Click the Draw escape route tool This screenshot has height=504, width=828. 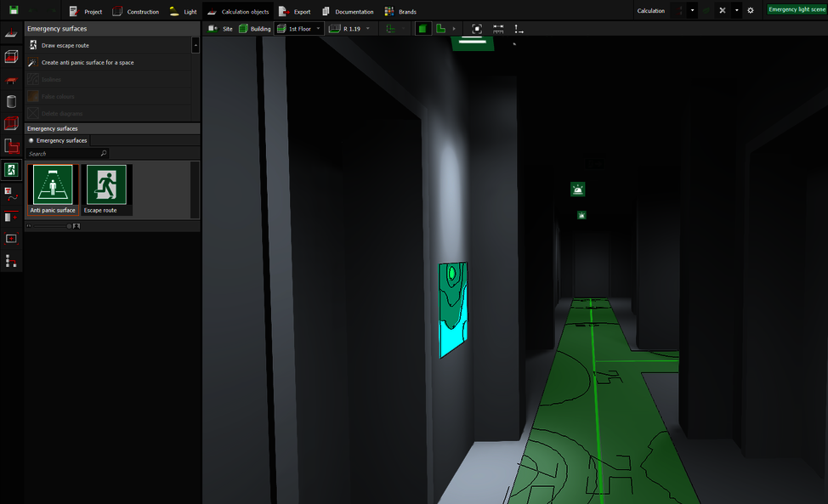coord(65,45)
